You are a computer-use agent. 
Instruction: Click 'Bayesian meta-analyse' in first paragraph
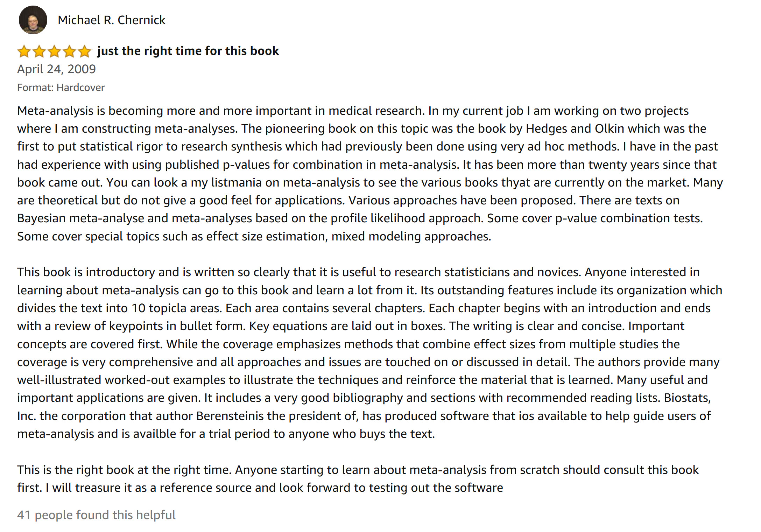click(80, 218)
